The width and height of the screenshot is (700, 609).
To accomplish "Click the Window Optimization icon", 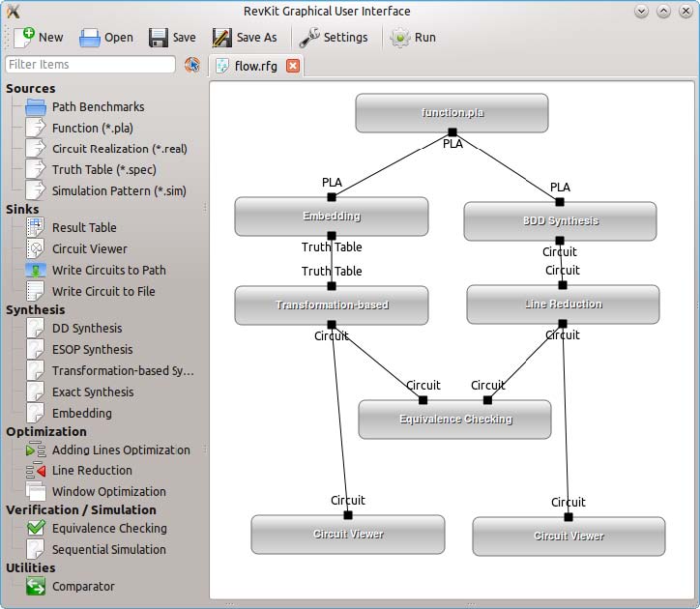I will 36,492.
